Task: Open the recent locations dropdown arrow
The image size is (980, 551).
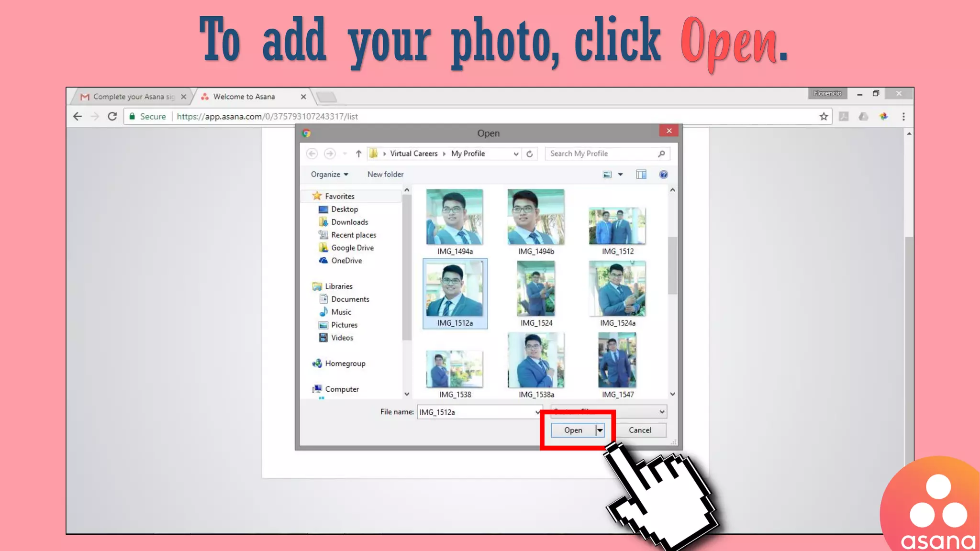Action: (345, 154)
